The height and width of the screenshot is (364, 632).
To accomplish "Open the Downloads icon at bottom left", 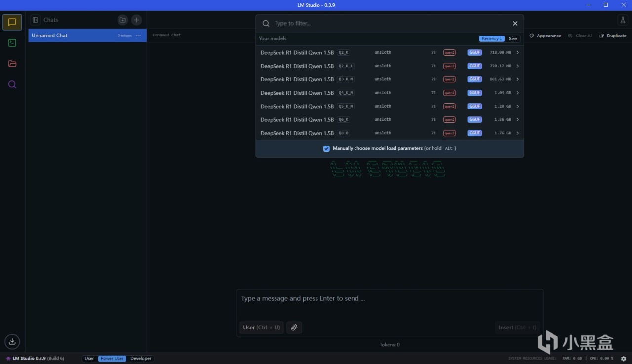I will (x=12, y=341).
